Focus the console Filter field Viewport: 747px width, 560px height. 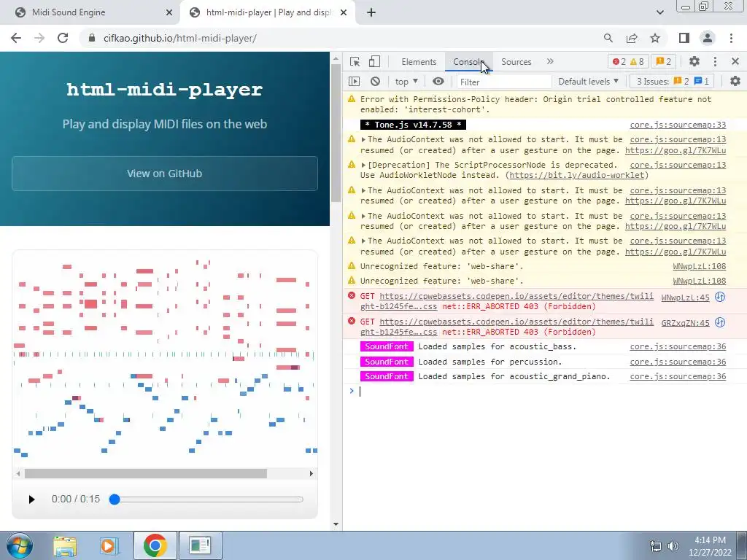click(503, 82)
